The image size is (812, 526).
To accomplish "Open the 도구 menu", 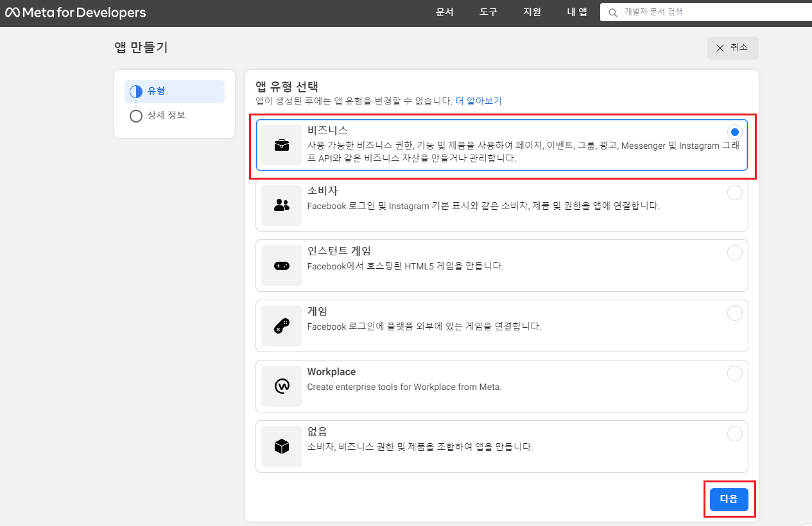I will [x=488, y=12].
